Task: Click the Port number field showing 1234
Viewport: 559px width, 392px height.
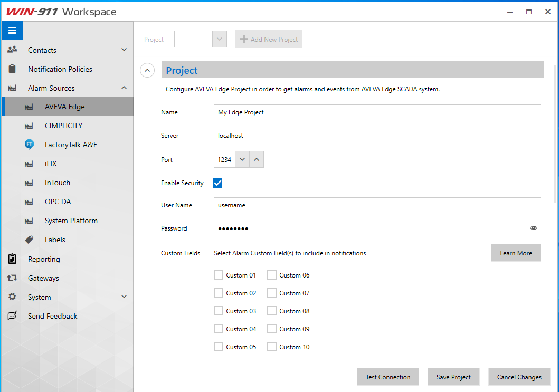Action: 224,159
